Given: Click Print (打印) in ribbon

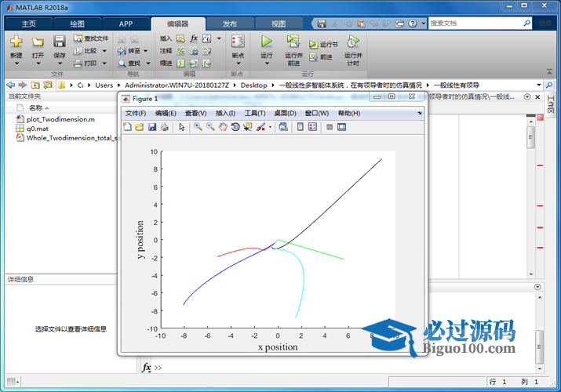Looking at the screenshot, I should click(x=86, y=64).
